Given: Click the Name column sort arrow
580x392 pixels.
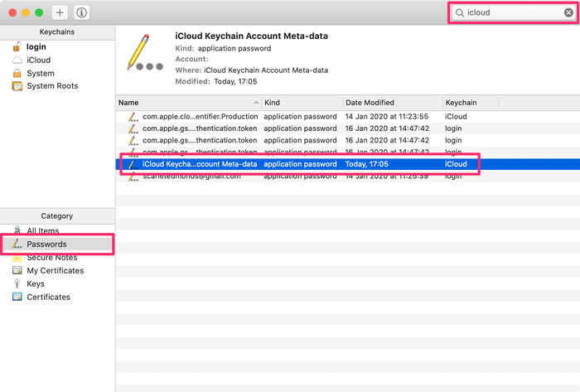Looking at the screenshot, I should pos(256,103).
